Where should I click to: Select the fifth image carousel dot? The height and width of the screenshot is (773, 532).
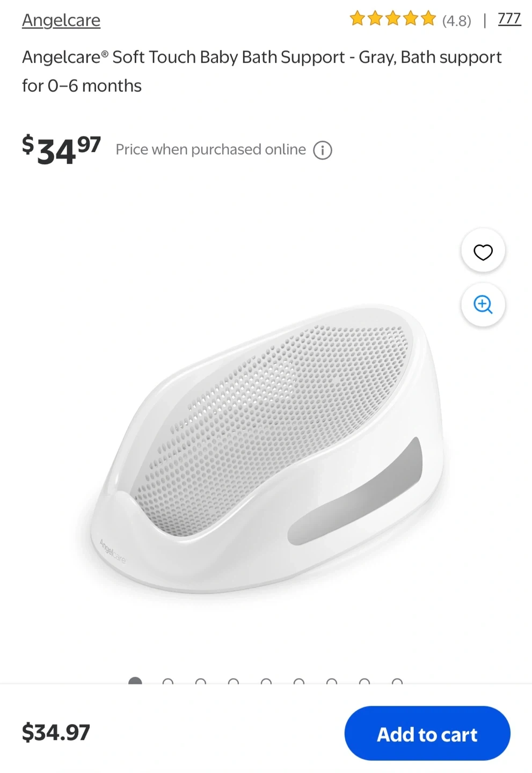(266, 681)
